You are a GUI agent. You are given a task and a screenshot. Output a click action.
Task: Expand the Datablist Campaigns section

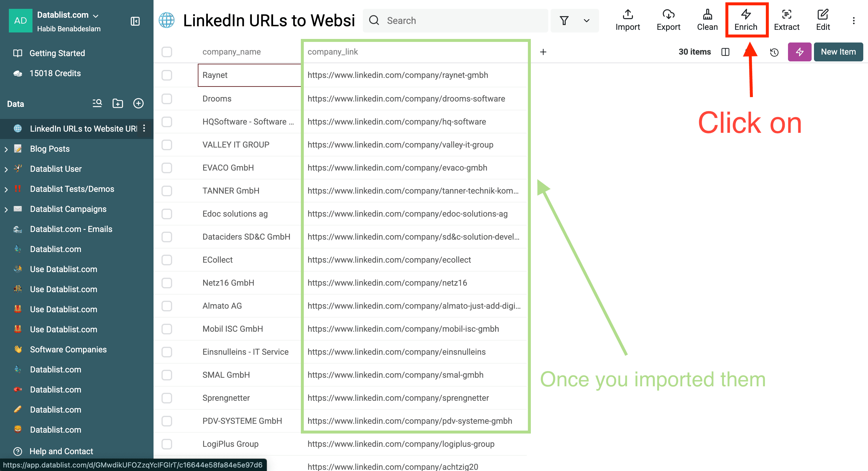[6, 209]
